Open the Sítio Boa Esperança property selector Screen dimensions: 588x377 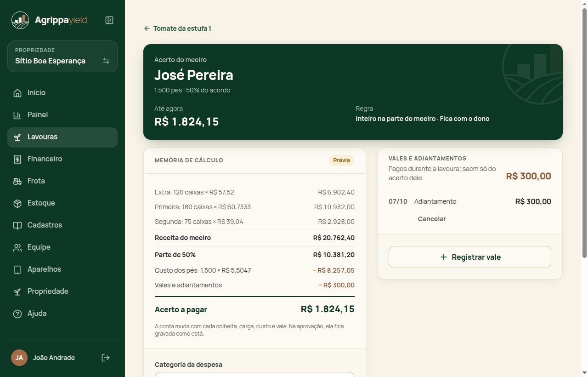click(x=62, y=57)
